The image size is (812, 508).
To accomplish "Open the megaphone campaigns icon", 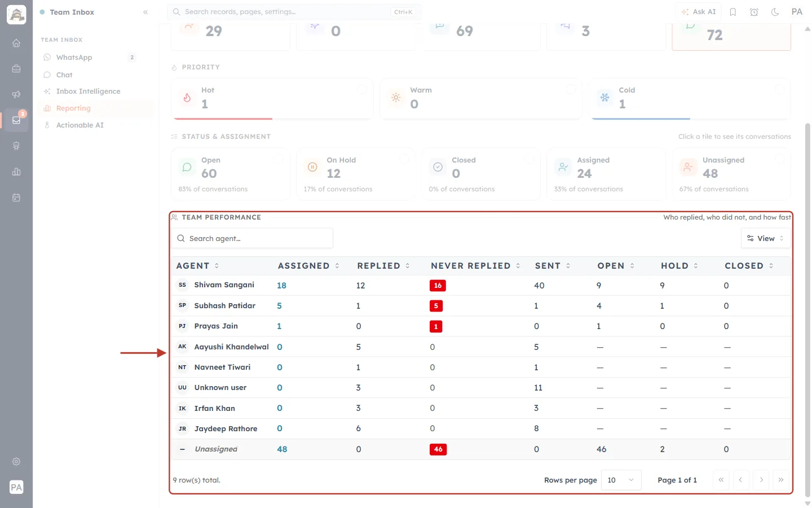I will pos(16,94).
